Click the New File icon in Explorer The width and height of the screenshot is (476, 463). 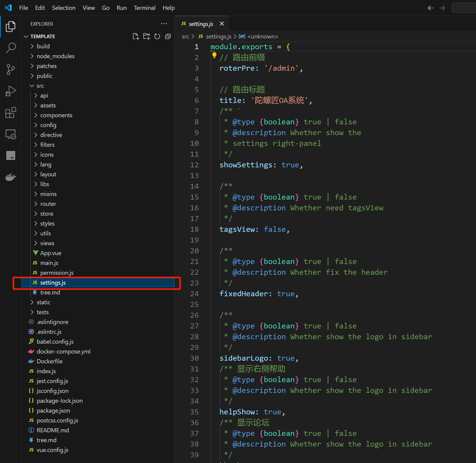click(136, 36)
